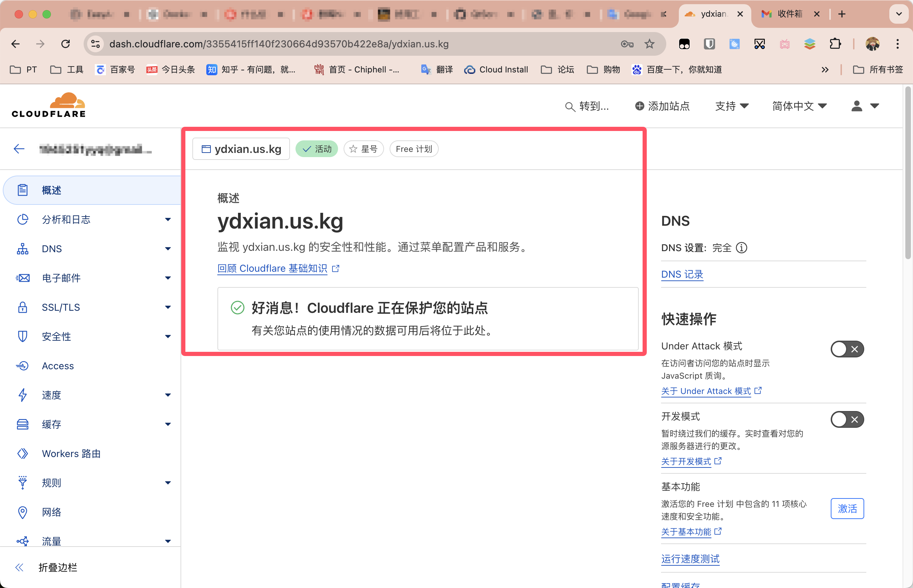Show more bookmarks with chevron

coord(825,69)
